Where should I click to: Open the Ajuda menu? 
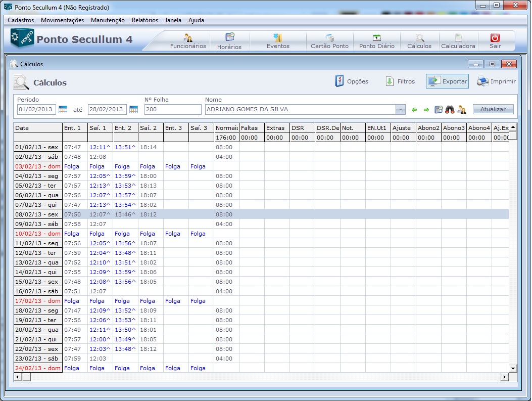[x=196, y=20]
